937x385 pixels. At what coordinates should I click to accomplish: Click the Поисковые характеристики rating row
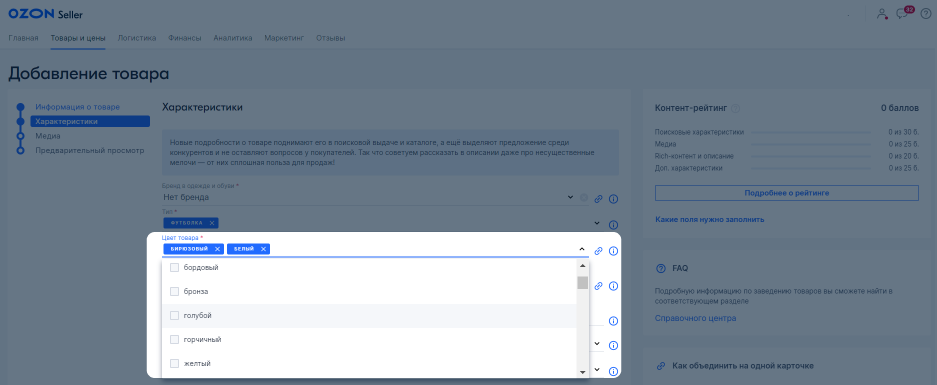tap(786, 132)
